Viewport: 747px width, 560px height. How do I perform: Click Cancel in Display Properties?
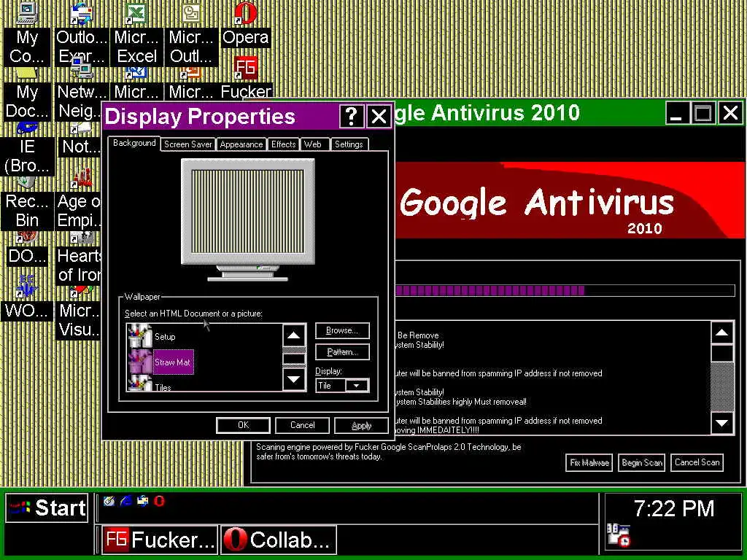[x=302, y=425]
